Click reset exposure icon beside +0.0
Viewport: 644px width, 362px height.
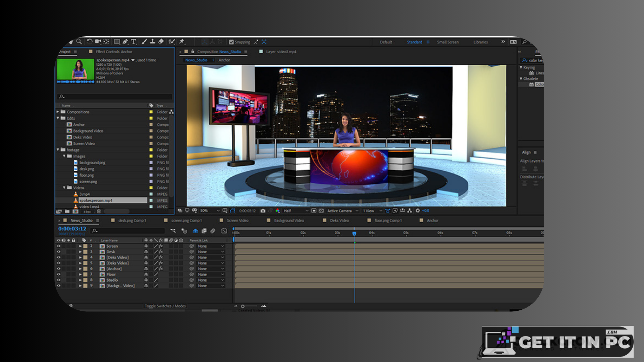click(418, 211)
